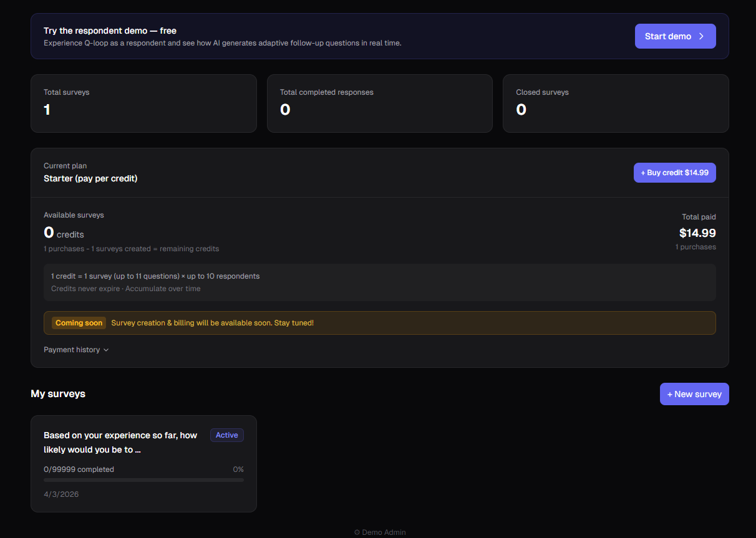This screenshot has width=756, height=538.
Task: Click the '0/99999 completed' text
Action: point(79,469)
